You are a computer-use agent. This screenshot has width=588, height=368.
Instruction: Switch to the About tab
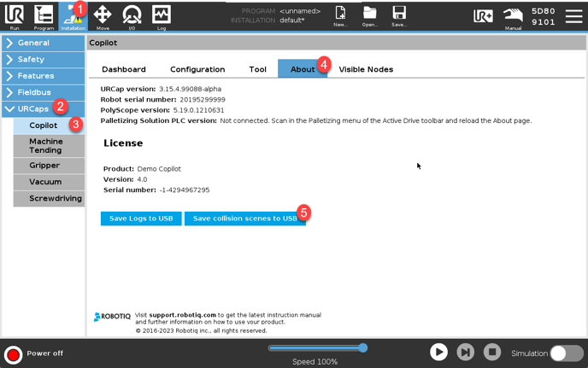303,69
